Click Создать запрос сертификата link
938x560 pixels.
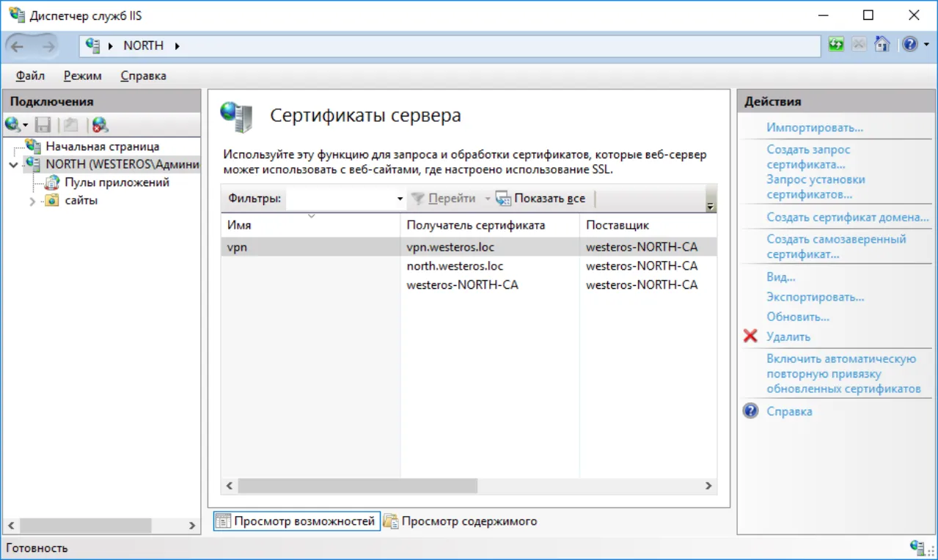point(808,157)
